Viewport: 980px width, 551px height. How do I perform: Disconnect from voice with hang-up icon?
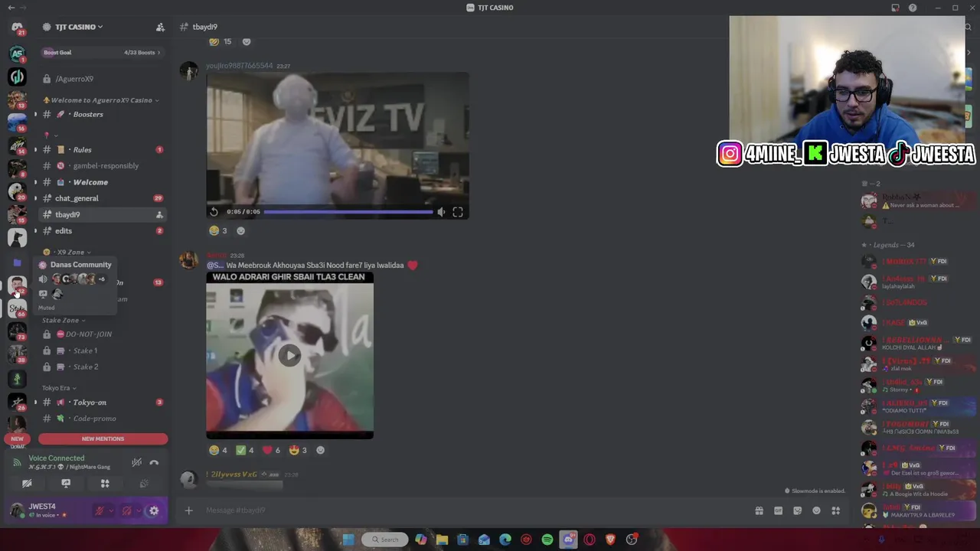tap(154, 462)
